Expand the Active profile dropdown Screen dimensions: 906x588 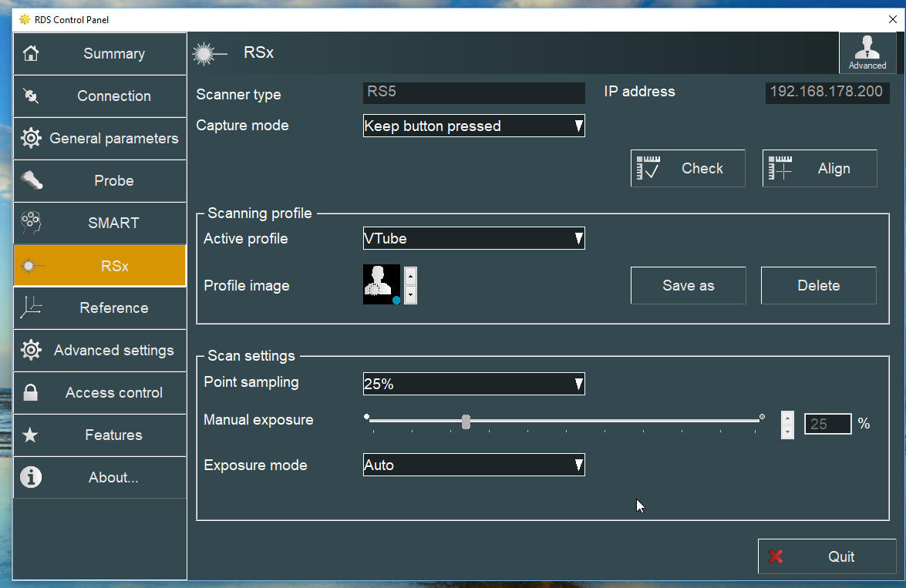pos(473,239)
